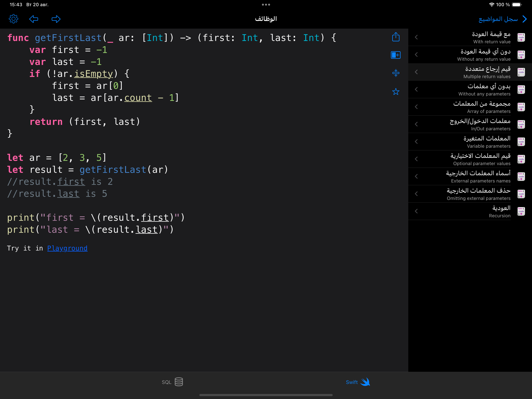Select 'Recursion' topic
The height and width of the screenshot is (399, 532).
(470, 211)
